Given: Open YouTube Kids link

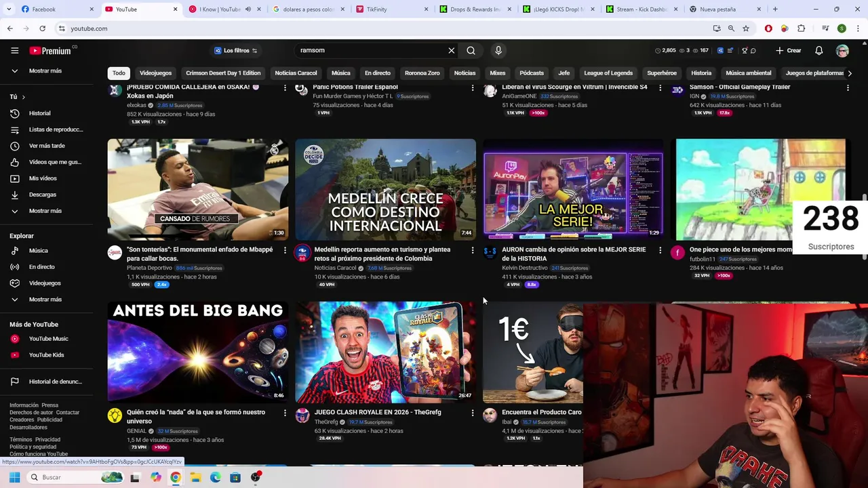Looking at the screenshot, I should [46, 355].
